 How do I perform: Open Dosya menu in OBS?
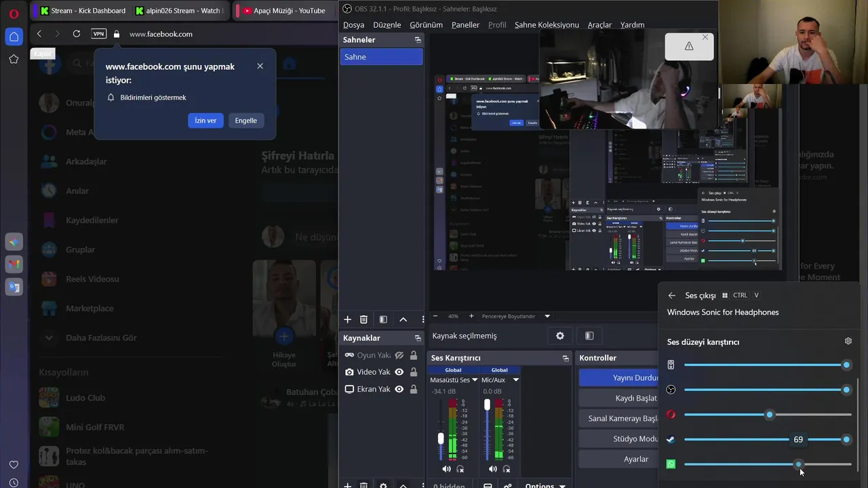pyautogui.click(x=354, y=25)
